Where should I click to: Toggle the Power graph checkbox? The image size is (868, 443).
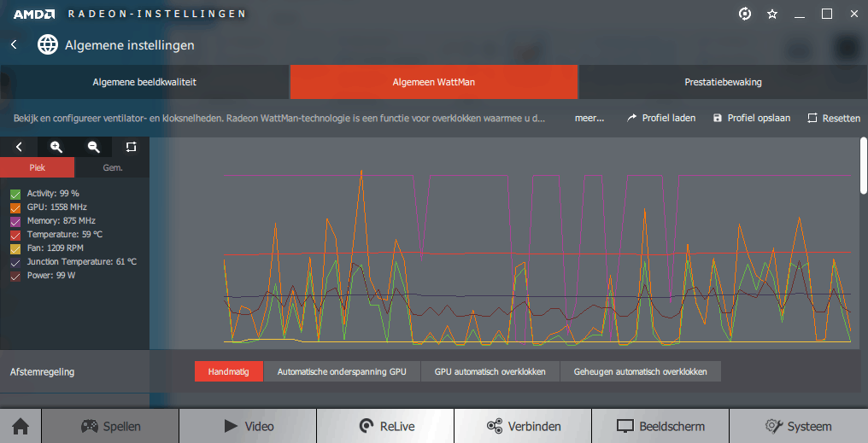pyautogui.click(x=15, y=276)
